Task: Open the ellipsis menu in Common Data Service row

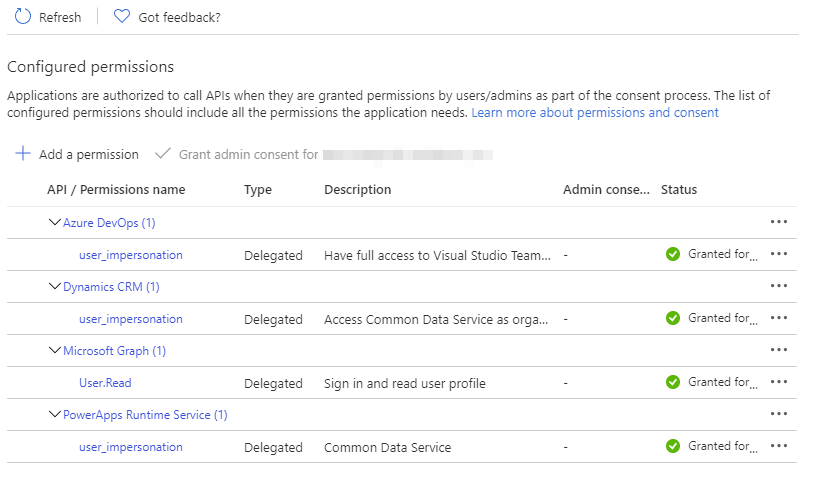Action: click(x=779, y=446)
